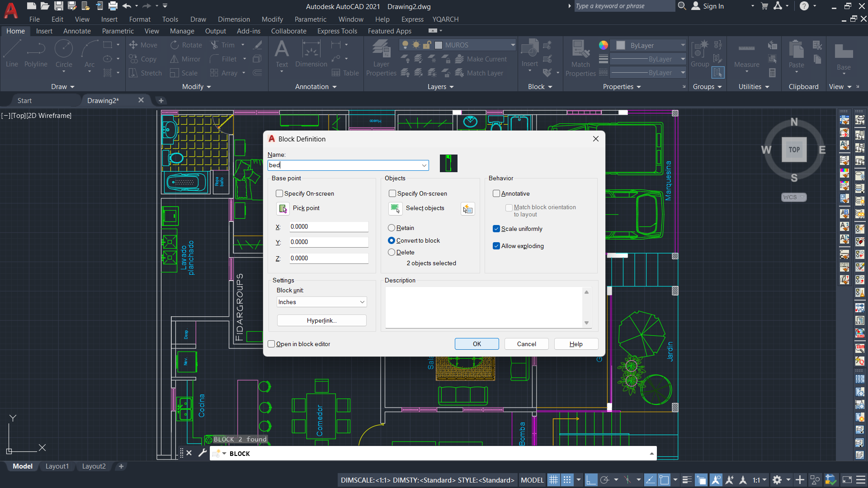Click the Measure utility tool
The width and height of the screenshot is (868, 488).
(x=746, y=54)
